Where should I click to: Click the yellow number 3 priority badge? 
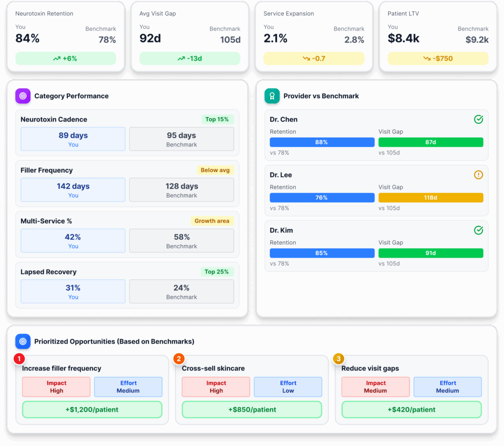(338, 359)
